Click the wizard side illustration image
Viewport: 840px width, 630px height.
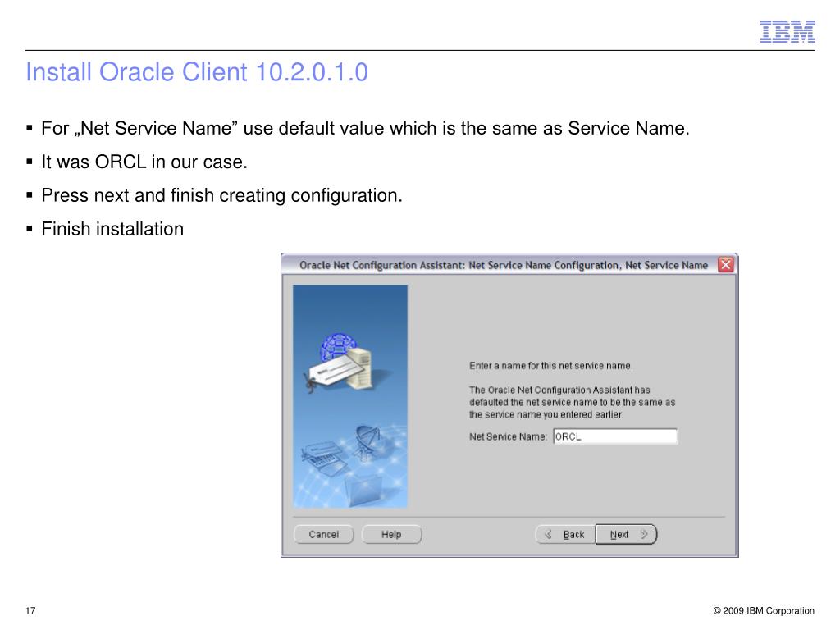click(x=350, y=396)
